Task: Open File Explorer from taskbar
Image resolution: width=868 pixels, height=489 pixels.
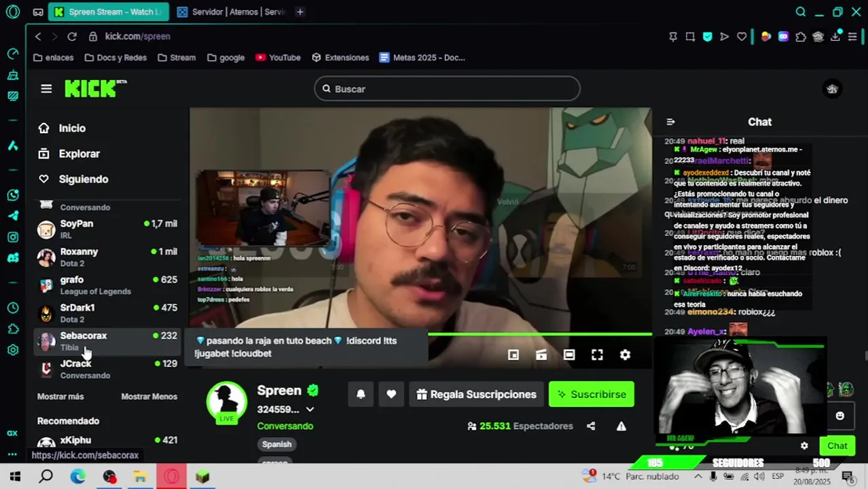Action: coord(140,477)
